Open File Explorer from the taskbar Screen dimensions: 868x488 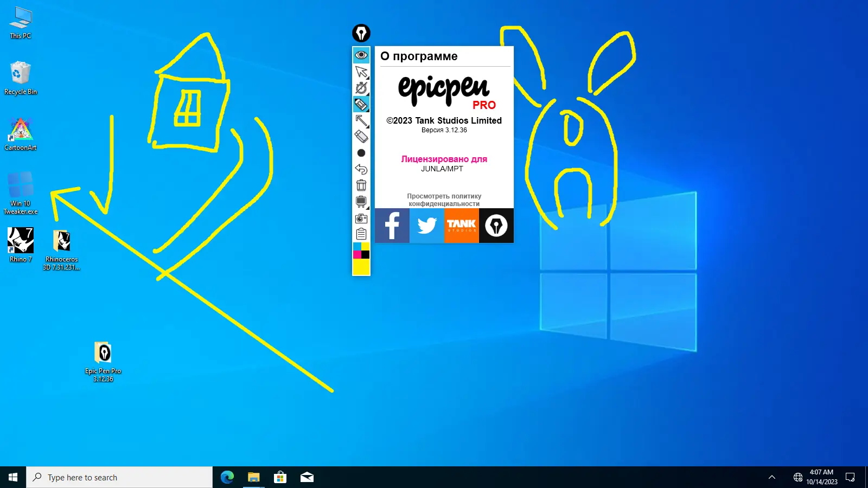click(x=253, y=477)
